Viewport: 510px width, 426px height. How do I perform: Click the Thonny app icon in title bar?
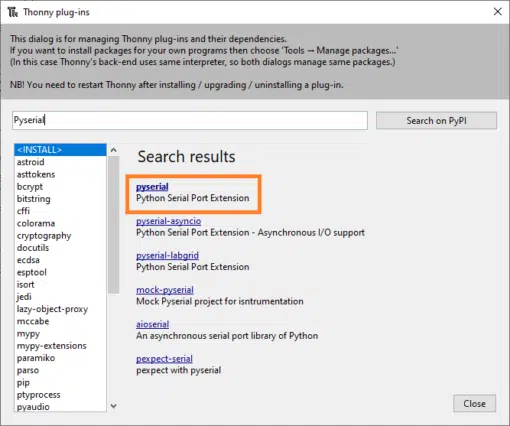coord(13,12)
